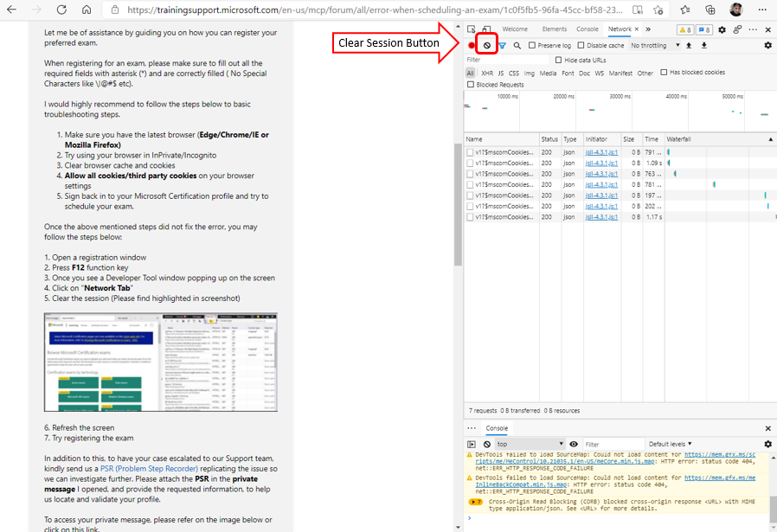The image size is (777, 532).
Task: Open the console drawer ellipsis menu
Action: tap(472, 428)
